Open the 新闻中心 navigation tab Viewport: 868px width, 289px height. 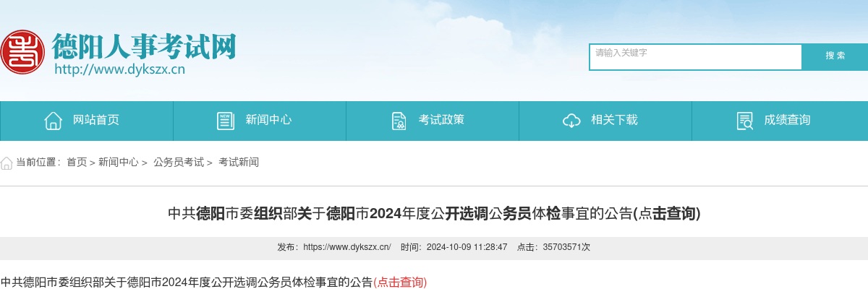coord(268,121)
